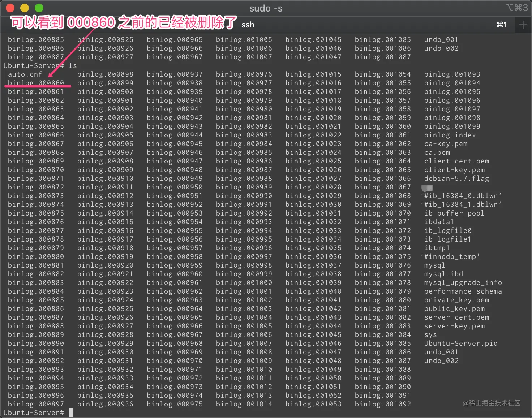This screenshot has width=532, height=418.
Task: Click the binlog.000999 file name
Action: coord(244,274)
